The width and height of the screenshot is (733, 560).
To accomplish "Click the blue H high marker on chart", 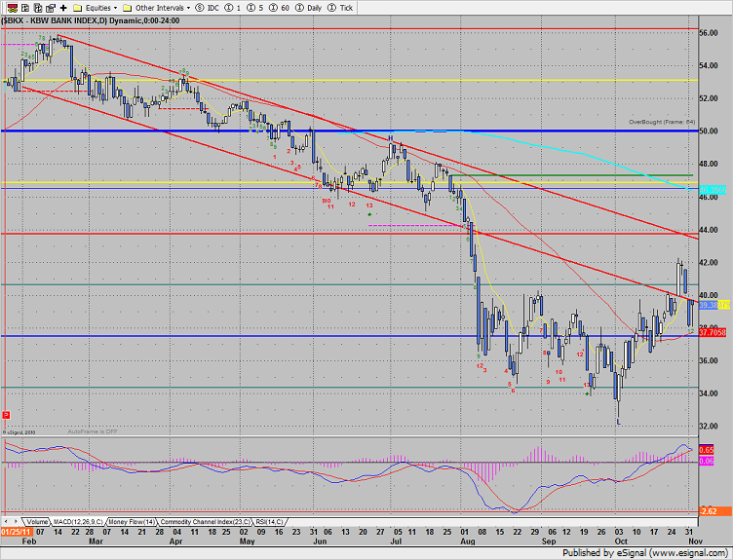I will [391, 138].
